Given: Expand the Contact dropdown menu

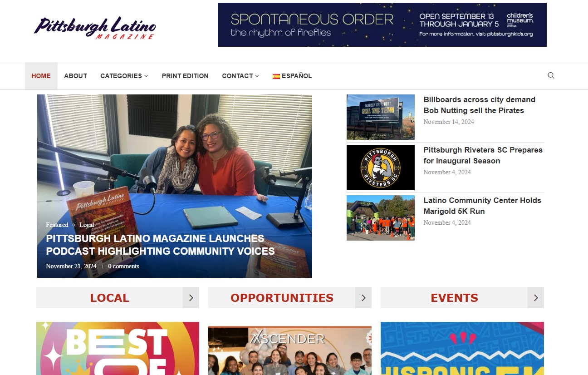Looking at the screenshot, I should 240,76.
